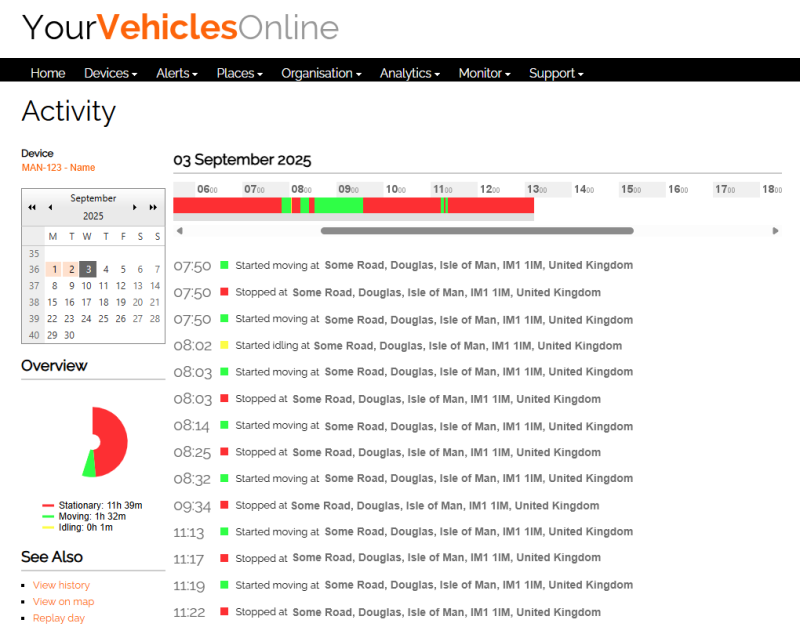The height and width of the screenshot is (627, 800).
Task: Open the Support menu item
Action: [556, 73]
